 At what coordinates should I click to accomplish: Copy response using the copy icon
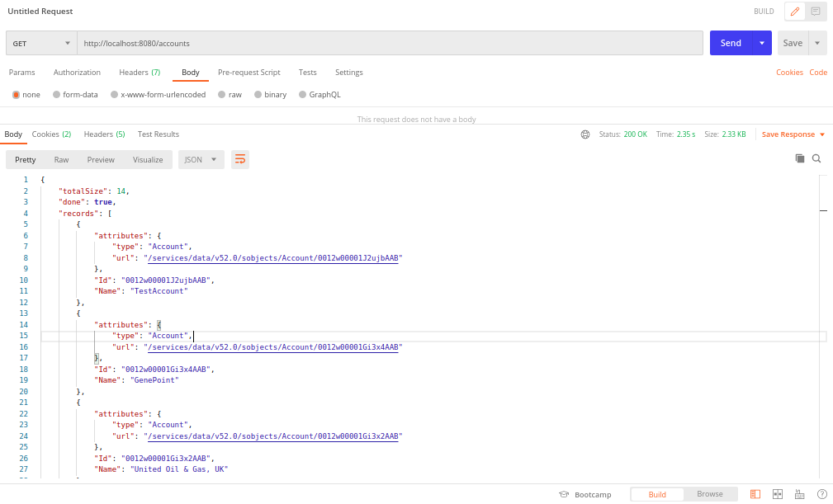tap(799, 158)
